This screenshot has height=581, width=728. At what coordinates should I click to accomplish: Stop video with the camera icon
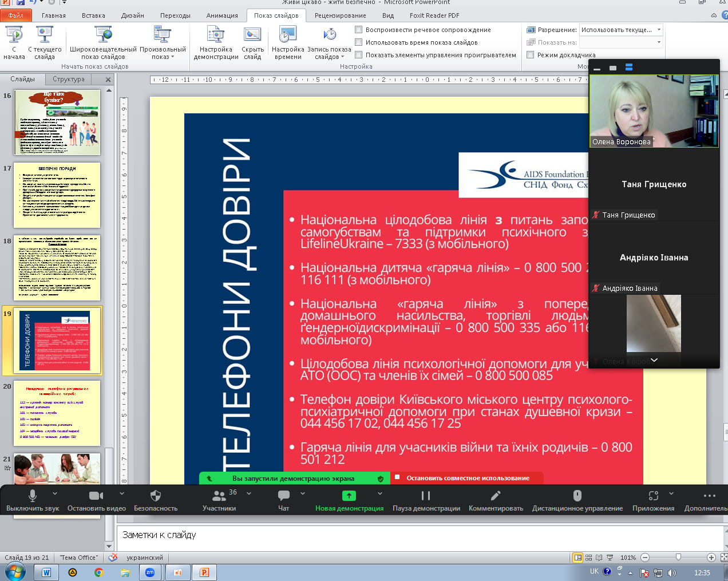96,496
